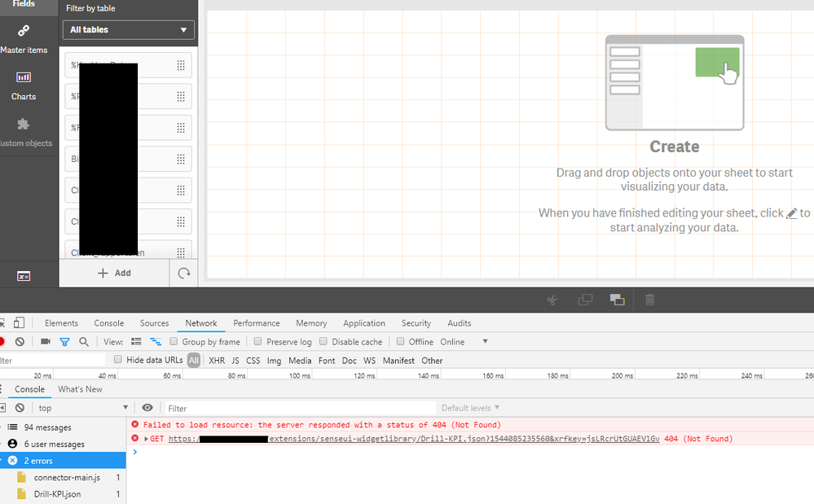The image size is (814, 504).
Task: Select the drawer Console tab
Action: click(29, 389)
